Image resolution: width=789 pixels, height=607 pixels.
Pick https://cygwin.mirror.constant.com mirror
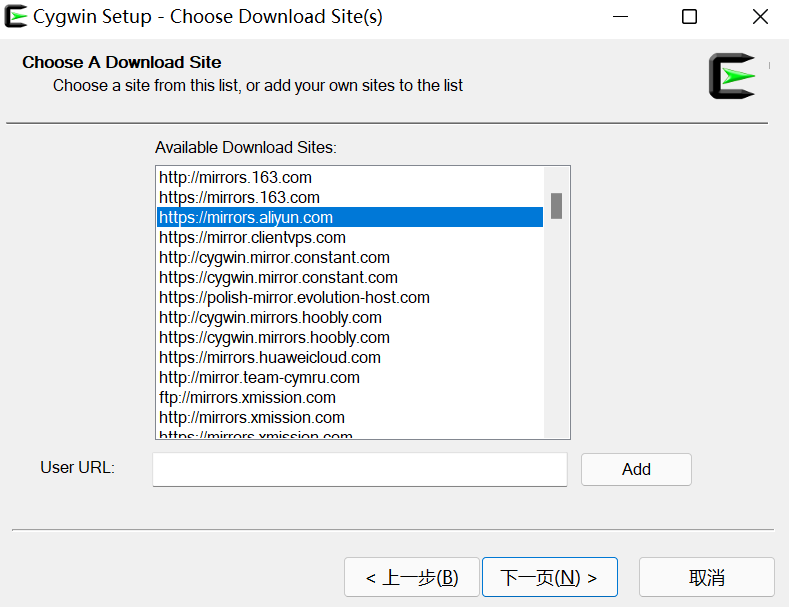point(350,277)
